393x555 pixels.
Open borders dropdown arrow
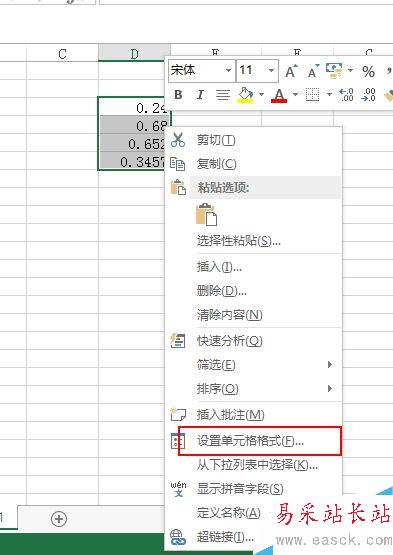(x=329, y=95)
